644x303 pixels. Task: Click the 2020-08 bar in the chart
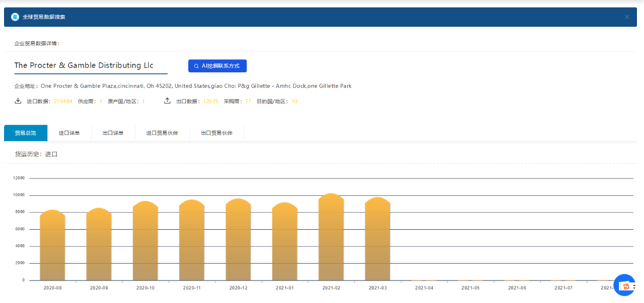point(52,246)
